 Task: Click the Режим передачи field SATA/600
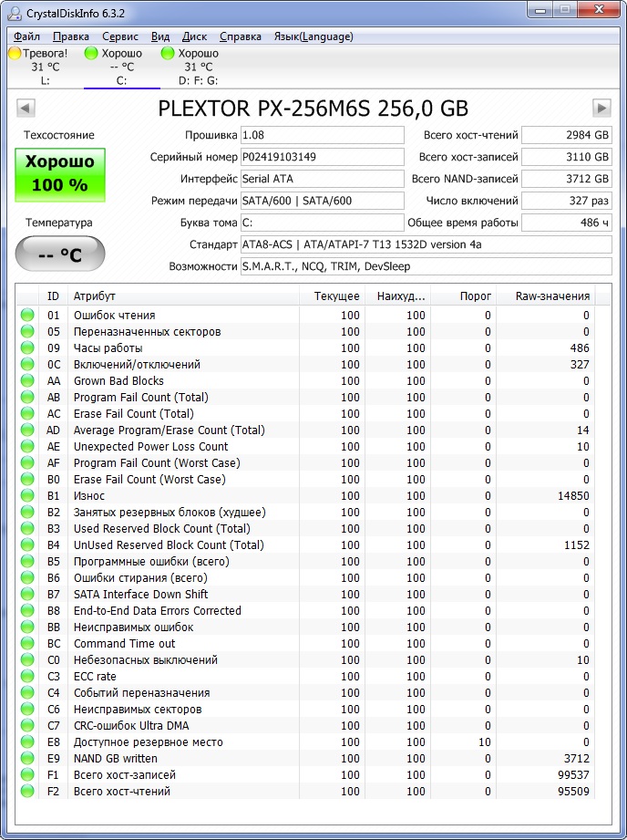pyautogui.click(x=323, y=201)
